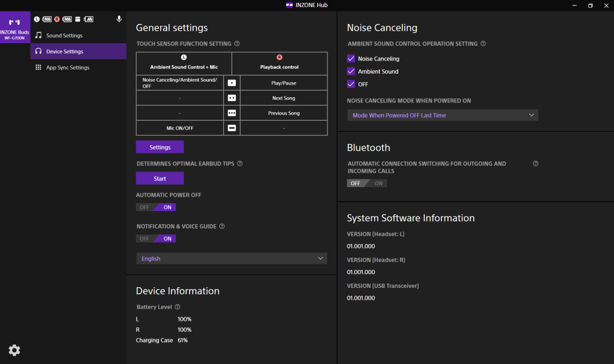Click the Charging Case battery value 61%

pyautogui.click(x=182, y=340)
